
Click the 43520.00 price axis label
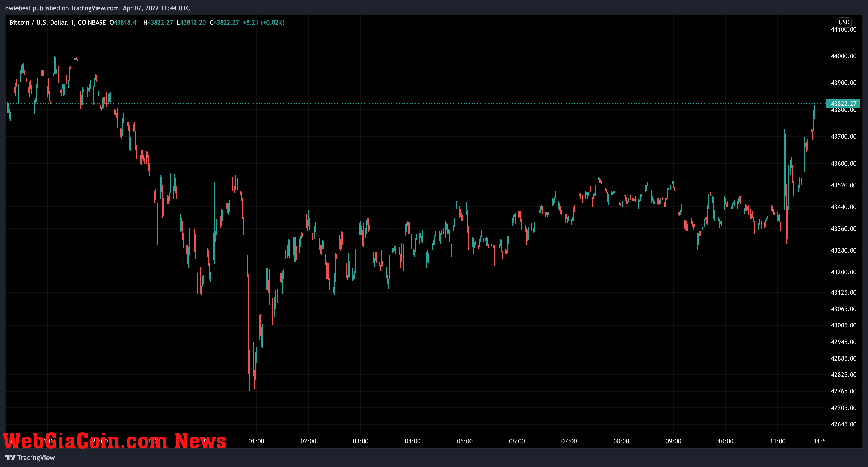(x=843, y=185)
